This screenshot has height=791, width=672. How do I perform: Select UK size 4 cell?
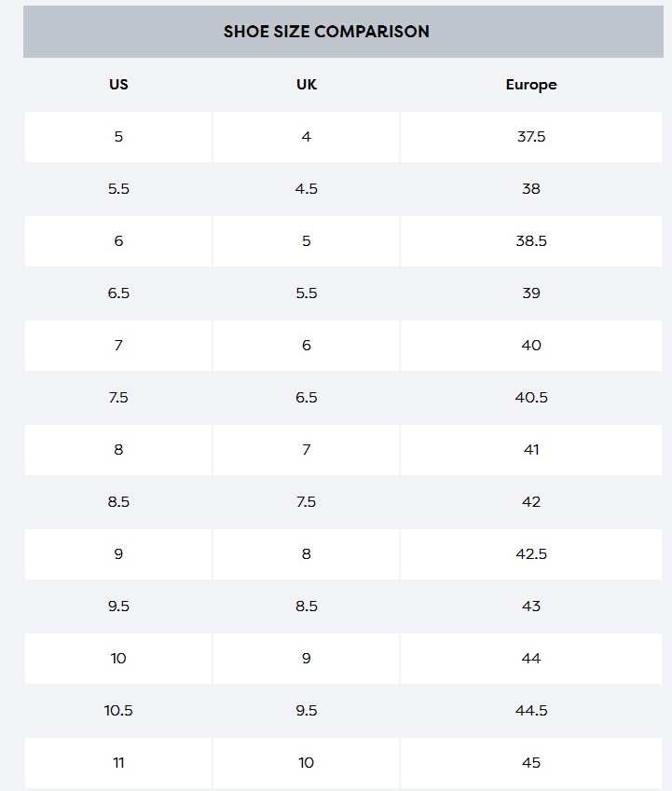(x=306, y=137)
